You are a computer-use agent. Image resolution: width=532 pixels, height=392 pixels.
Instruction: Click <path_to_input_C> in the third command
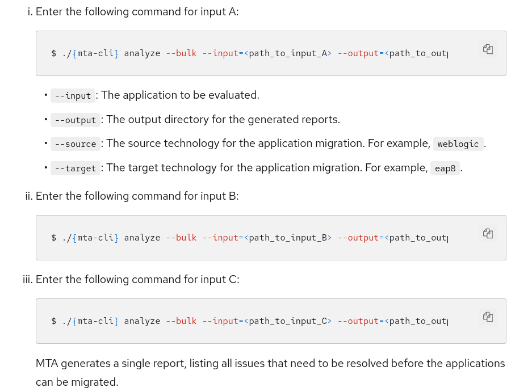pos(287,321)
